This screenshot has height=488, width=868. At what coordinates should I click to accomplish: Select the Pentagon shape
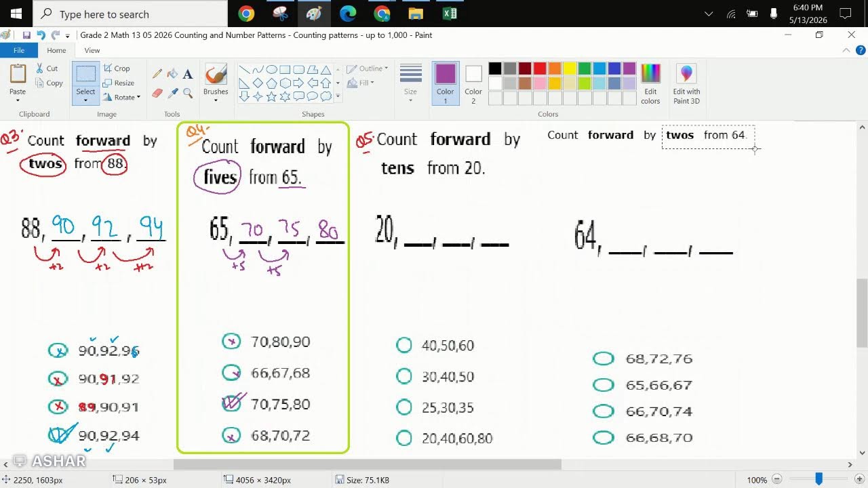271,83
